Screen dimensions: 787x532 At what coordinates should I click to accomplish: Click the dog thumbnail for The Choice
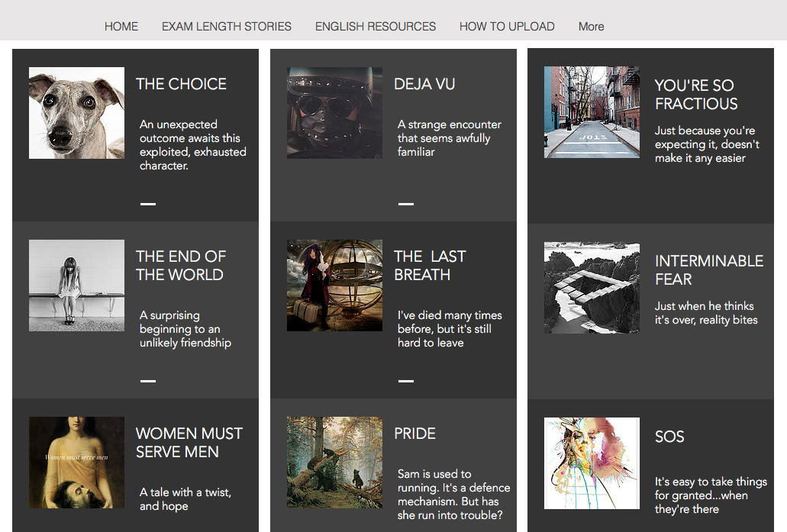point(77,113)
